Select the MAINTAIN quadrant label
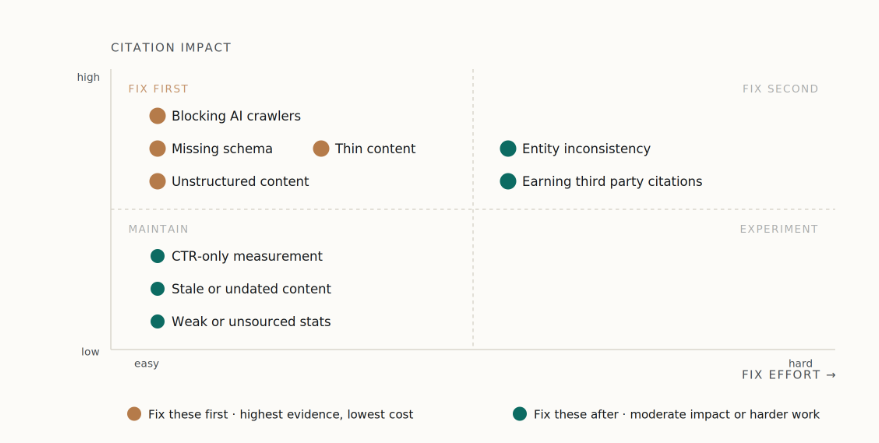 point(158,229)
